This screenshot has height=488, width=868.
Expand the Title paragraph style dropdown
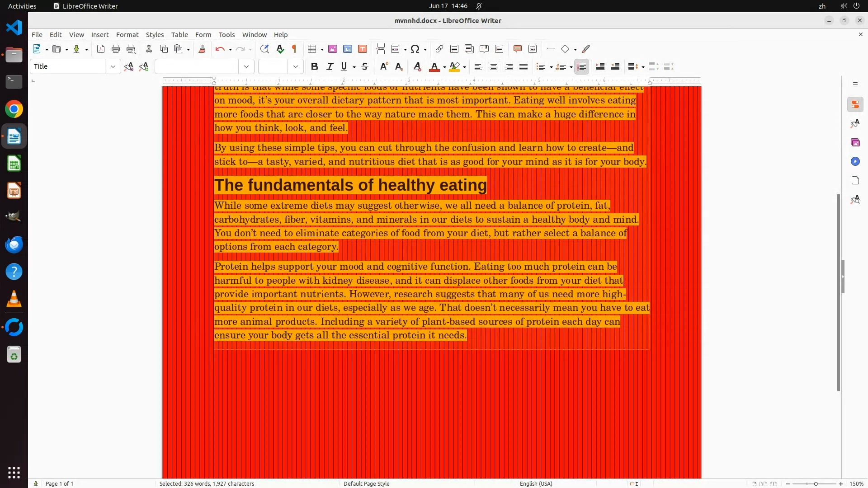pos(113,67)
